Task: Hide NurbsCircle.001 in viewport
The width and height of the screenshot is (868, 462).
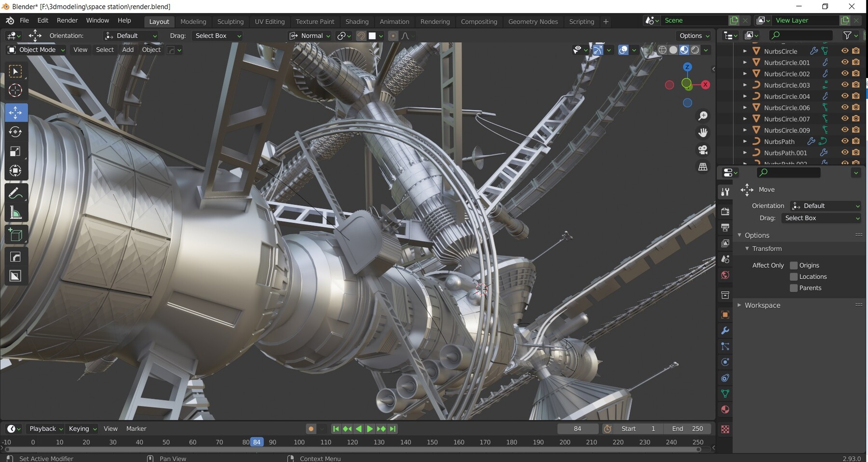Action: pos(844,62)
